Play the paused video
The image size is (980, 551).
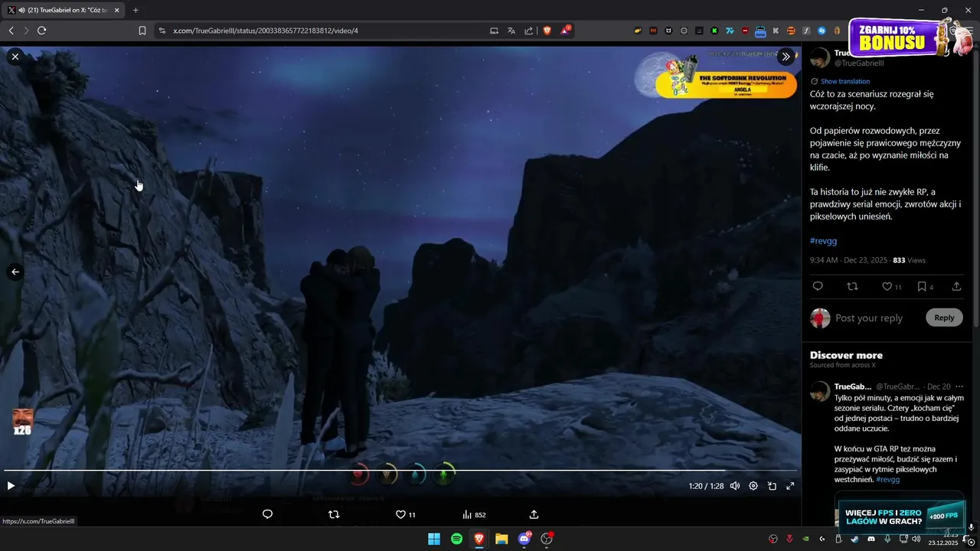(11, 486)
